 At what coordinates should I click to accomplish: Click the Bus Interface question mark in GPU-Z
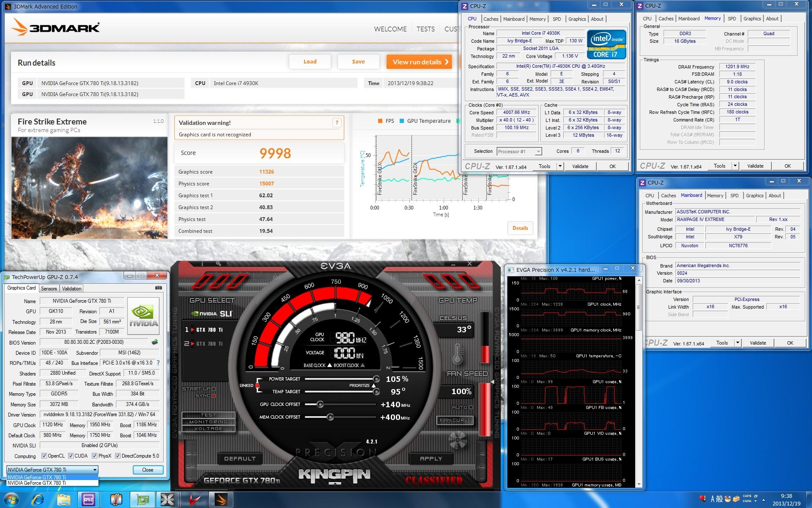pyautogui.click(x=158, y=363)
